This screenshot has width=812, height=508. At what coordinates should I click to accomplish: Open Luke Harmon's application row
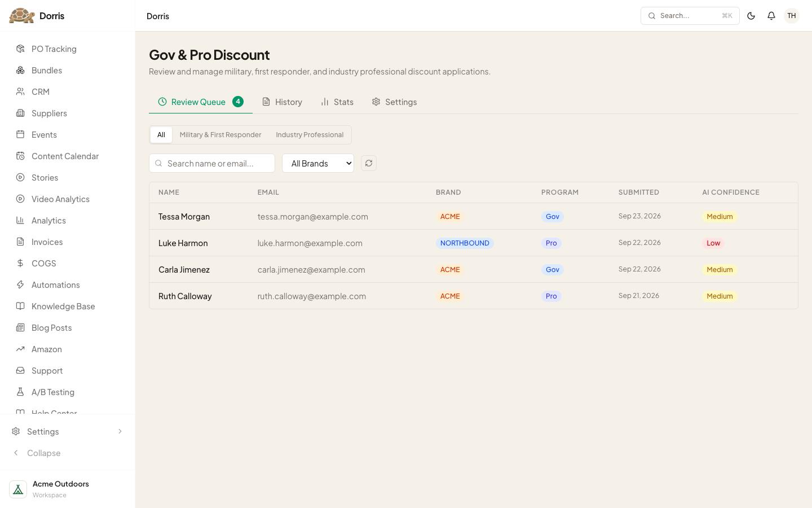tap(474, 243)
